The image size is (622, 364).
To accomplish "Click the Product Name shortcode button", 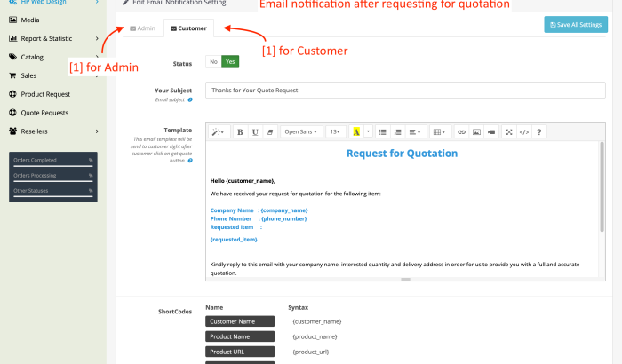I will [240, 336].
